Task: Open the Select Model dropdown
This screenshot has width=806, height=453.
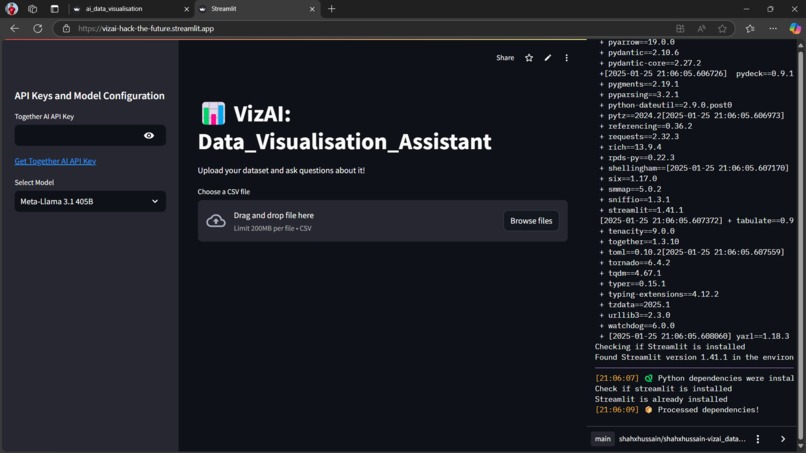Action: [90, 202]
